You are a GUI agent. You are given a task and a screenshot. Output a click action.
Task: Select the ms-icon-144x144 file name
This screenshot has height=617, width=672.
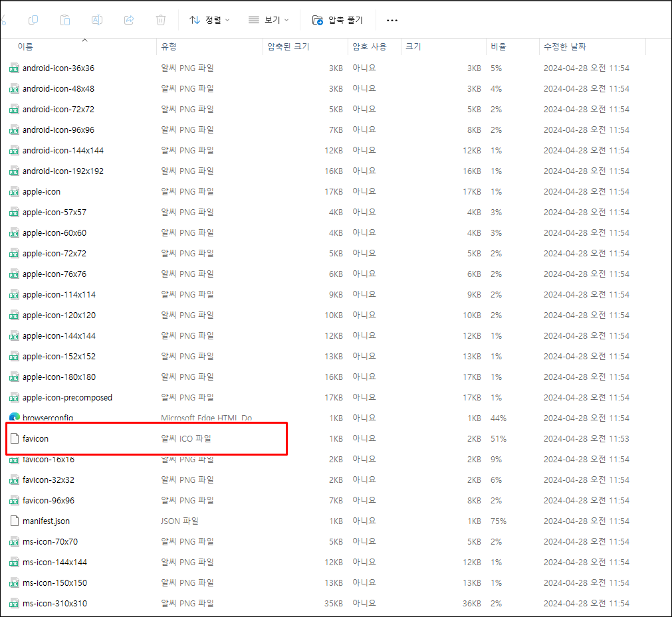coord(55,562)
